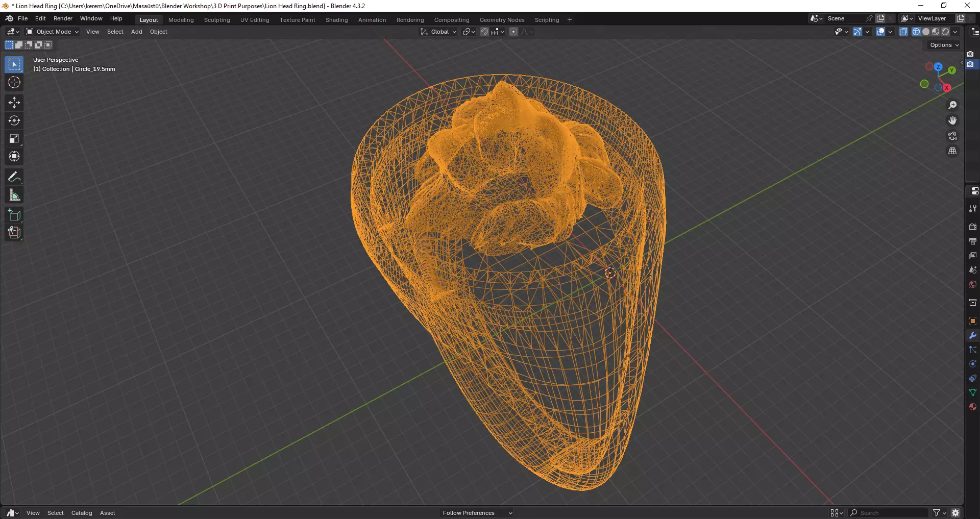This screenshot has height=519, width=980.
Task: Switch orthographic/perspective grid icon
Action: [952, 151]
